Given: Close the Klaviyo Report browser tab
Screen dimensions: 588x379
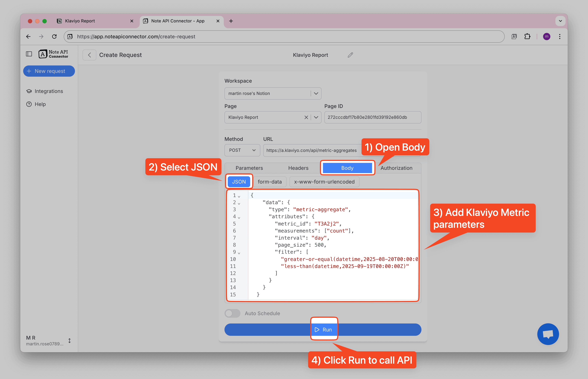Looking at the screenshot, I should [x=132, y=21].
